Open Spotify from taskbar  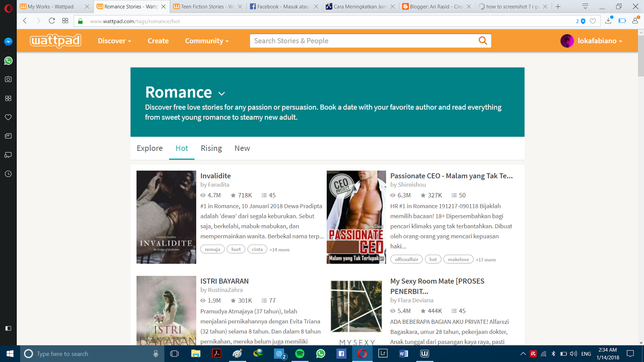coord(300,354)
